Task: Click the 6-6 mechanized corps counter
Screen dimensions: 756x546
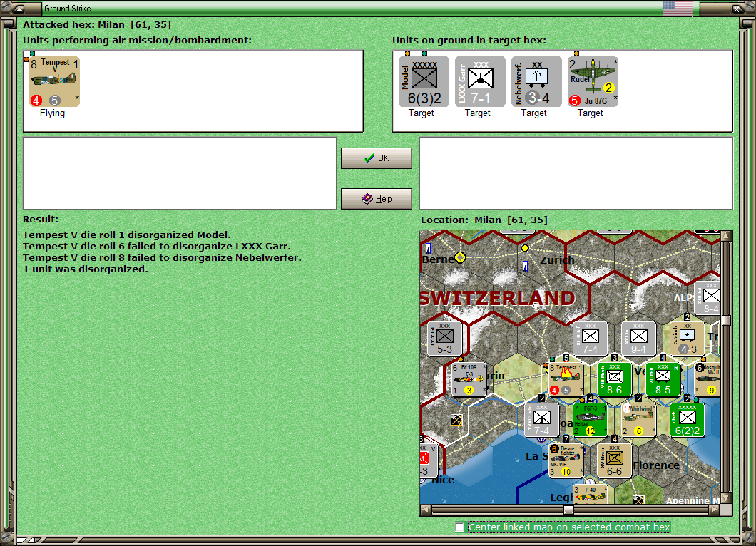Action: point(614,460)
